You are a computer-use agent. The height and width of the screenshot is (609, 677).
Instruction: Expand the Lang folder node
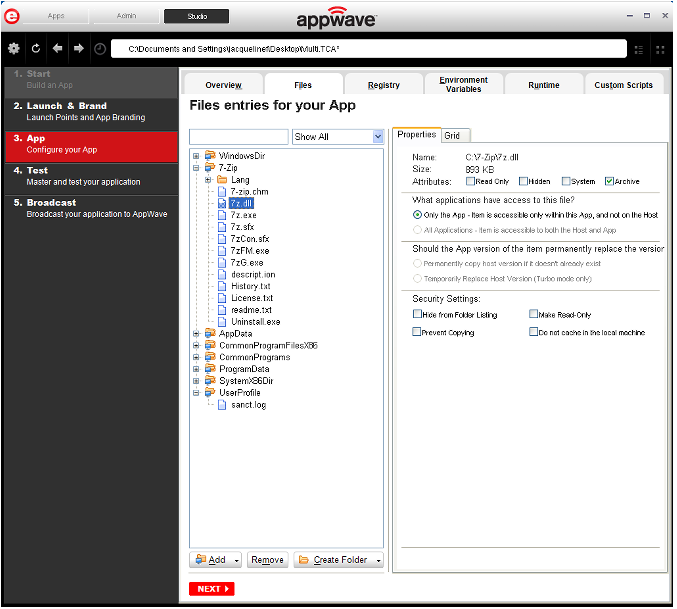coord(209,180)
